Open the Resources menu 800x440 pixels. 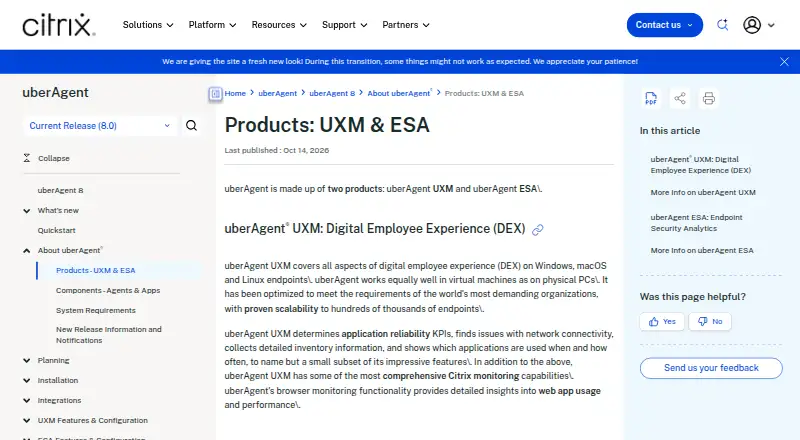tap(279, 25)
